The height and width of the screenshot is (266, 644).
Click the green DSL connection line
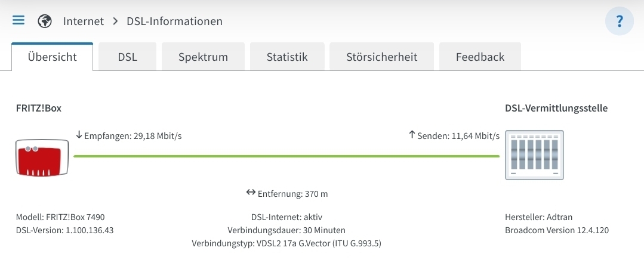[286, 156]
